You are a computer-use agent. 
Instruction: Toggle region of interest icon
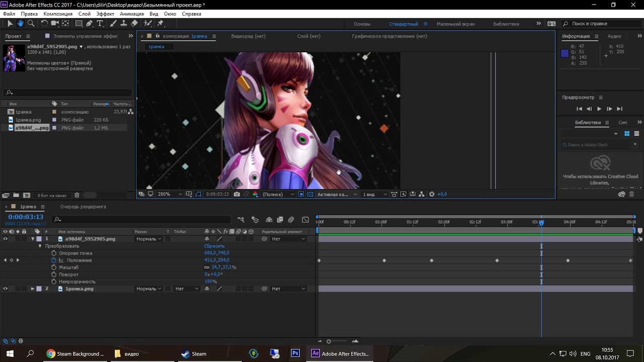pyautogui.click(x=301, y=194)
